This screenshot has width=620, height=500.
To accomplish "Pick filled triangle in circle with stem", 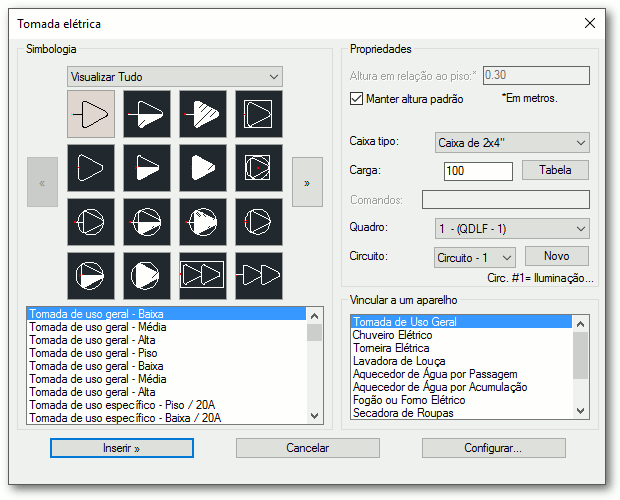I will (203, 222).
